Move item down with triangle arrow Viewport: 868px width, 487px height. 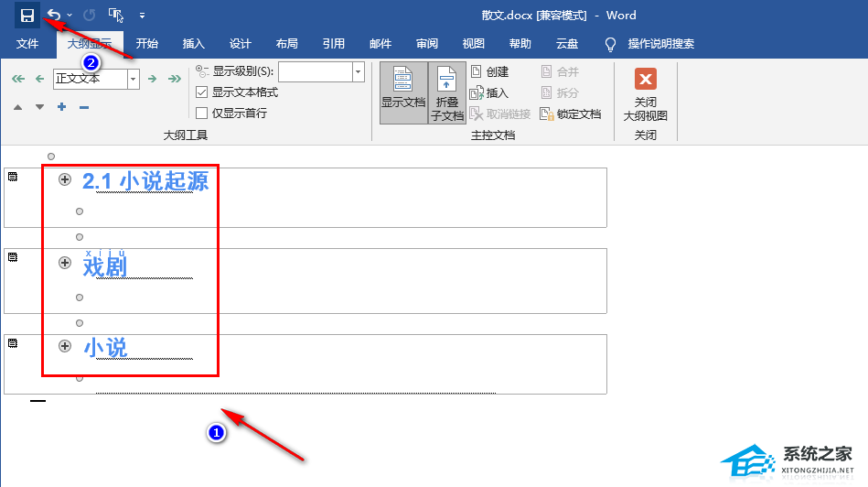(x=39, y=107)
